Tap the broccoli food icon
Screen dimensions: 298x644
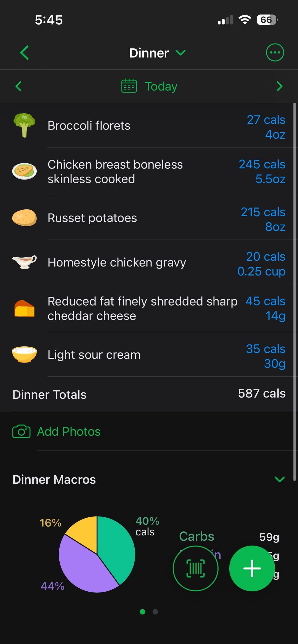point(24,125)
